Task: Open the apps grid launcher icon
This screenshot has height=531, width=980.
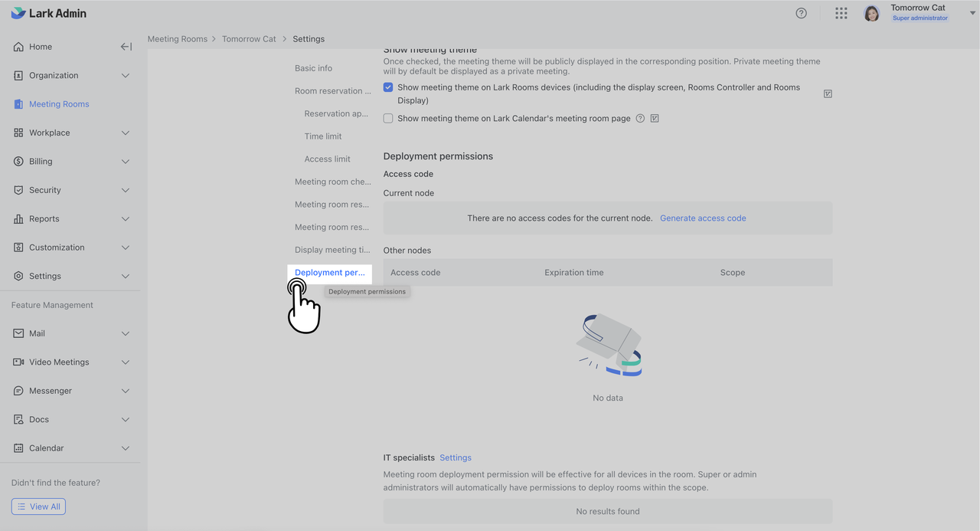Action: point(841,13)
